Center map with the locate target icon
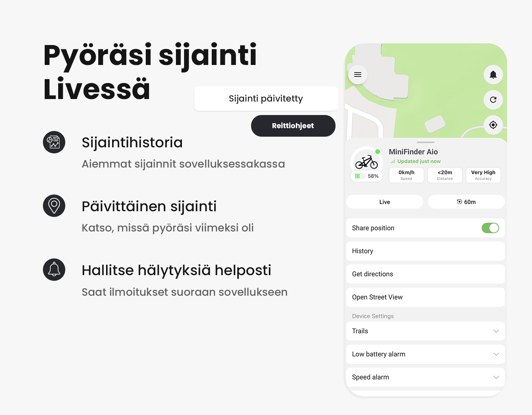532x415 pixels. tap(493, 125)
